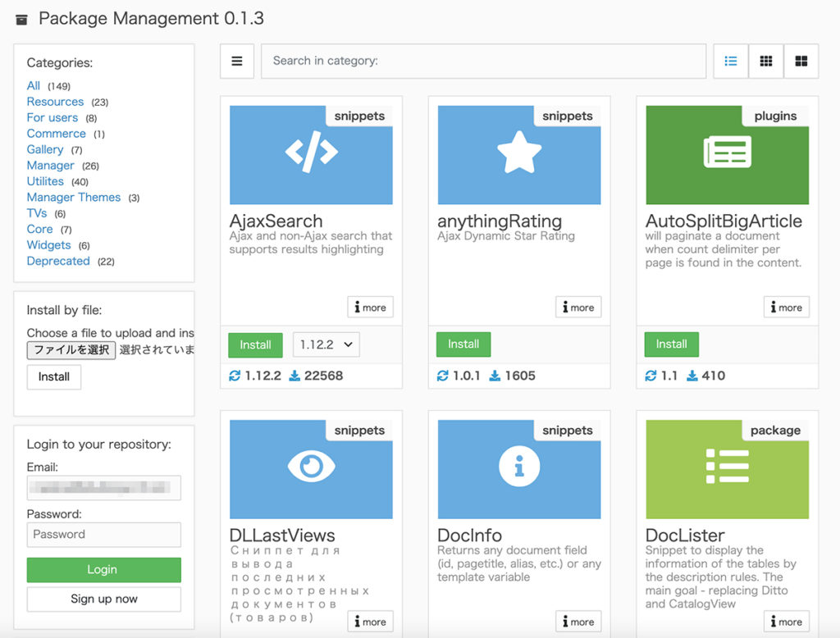Viewport: 840px width, 638px height.
Task: Click the Sign up now button
Action: (x=103, y=599)
